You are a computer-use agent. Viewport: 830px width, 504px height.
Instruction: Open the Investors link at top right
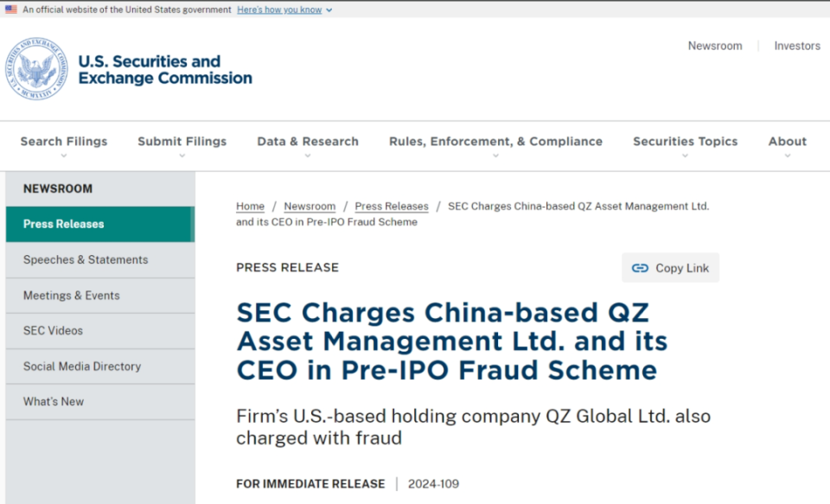(796, 46)
